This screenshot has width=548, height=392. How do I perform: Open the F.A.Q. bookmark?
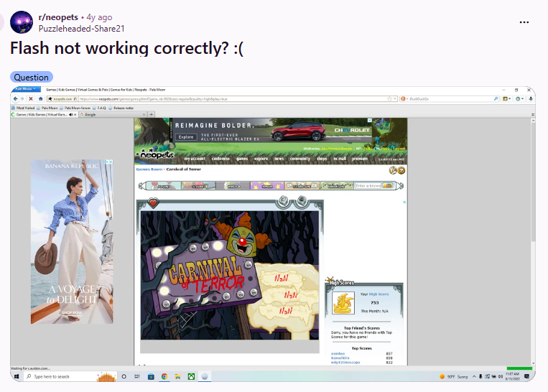point(99,108)
